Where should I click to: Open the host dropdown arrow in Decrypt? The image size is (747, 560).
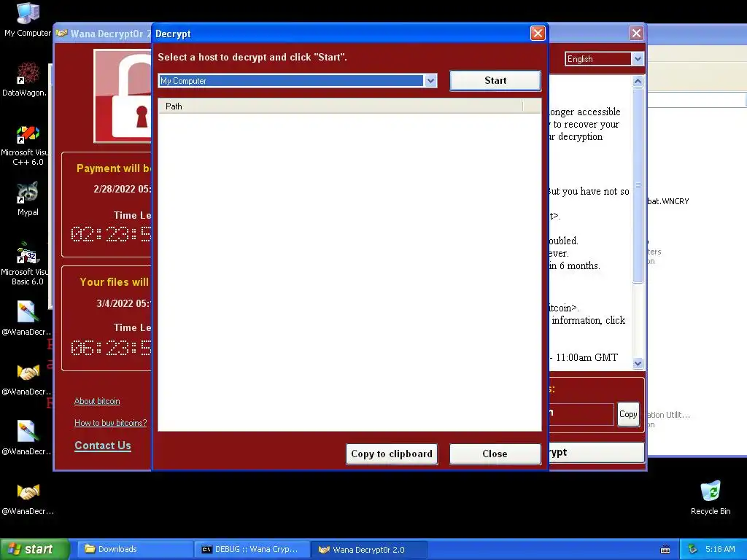pyautogui.click(x=430, y=80)
